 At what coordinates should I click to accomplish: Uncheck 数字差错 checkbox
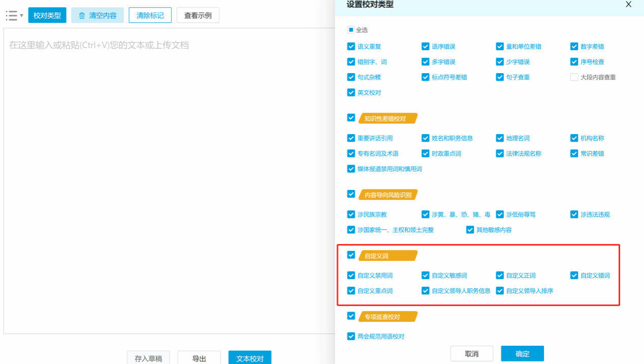[x=574, y=47]
